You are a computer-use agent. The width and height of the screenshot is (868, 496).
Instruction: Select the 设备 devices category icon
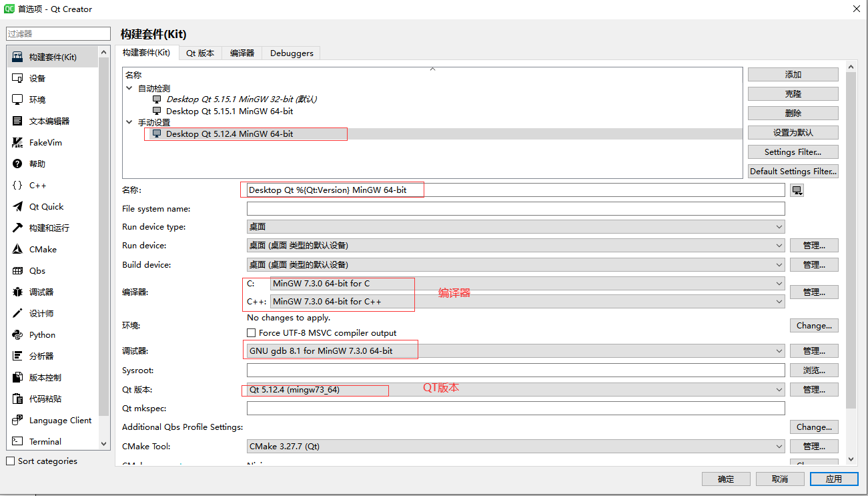tap(17, 78)
